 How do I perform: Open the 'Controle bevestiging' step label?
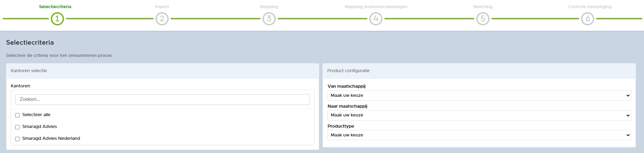click(590, 7)
